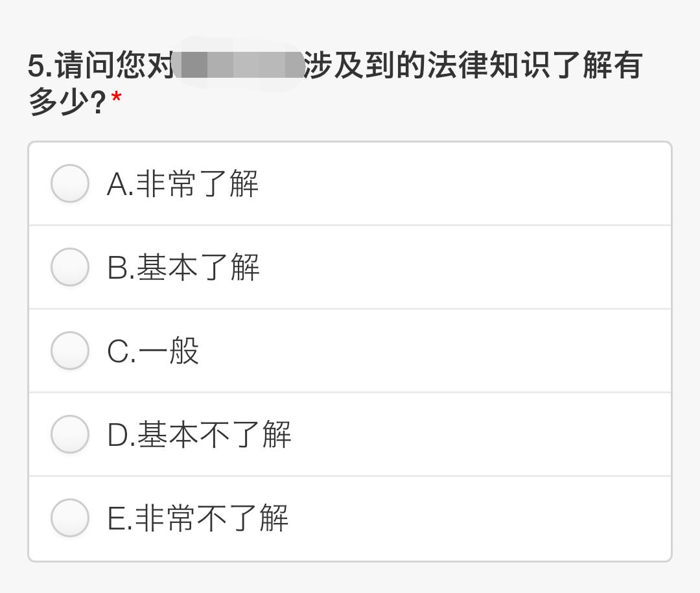This screenshot has width=700, height=593.
Task: Click the unselected circle beside C.一般
Action: (x=69, y=351)
